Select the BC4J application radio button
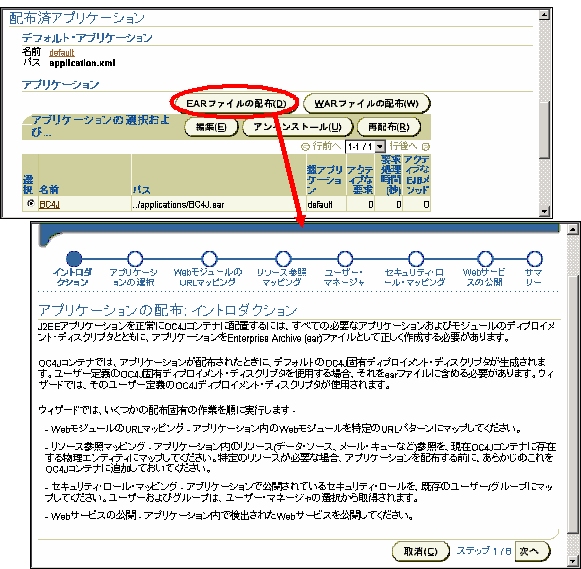The image size is (581, 569). [x=30, y=203]
